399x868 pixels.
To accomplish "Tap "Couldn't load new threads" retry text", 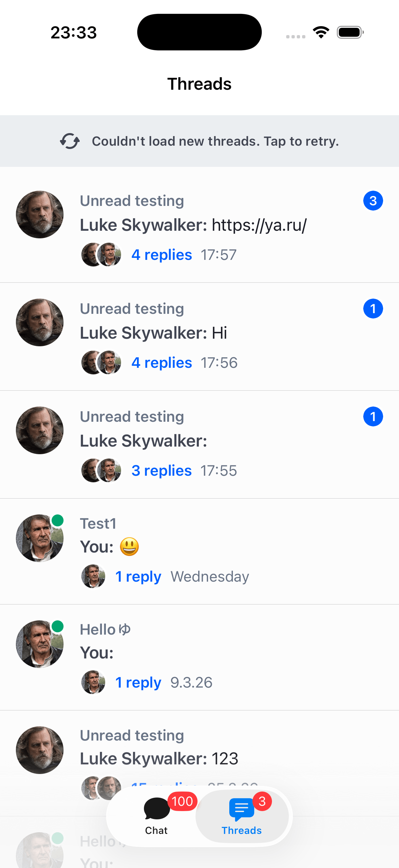I will tap(215, 141).
